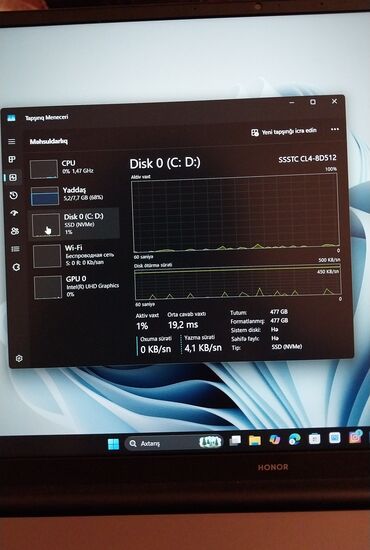Image resolution: width=370 pixels, height=550 pixels.
Task: Click the 'Məhsuldarlıq' page heading
Action: pos(49,142)
